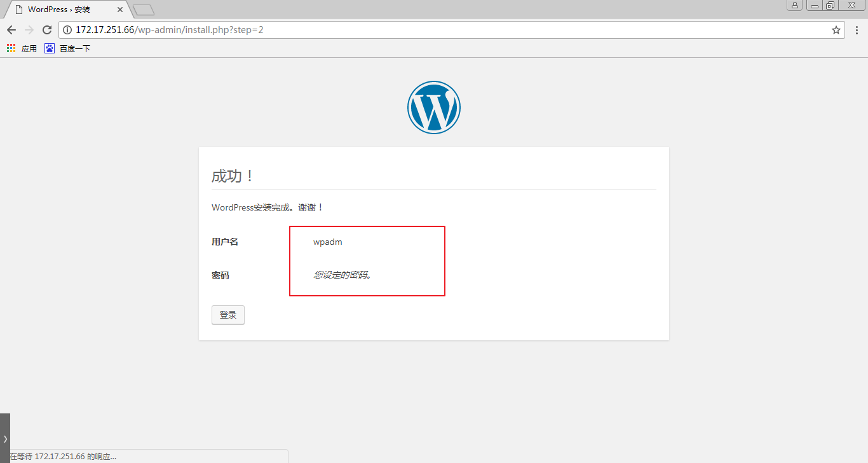Bookmark this page with the star icon
Screen dimensions: 868x463
(836, 30)
